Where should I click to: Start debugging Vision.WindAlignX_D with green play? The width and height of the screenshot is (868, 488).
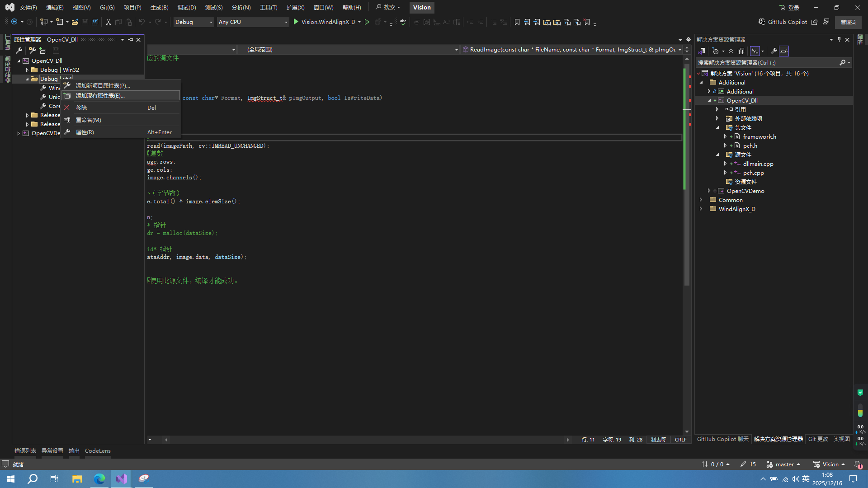(x=296, y=22)
